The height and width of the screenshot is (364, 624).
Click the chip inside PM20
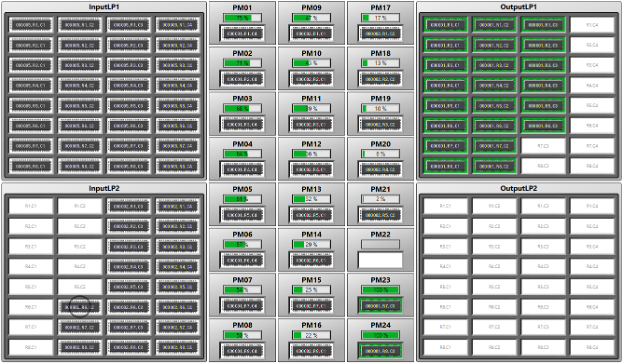click(380, 170)
